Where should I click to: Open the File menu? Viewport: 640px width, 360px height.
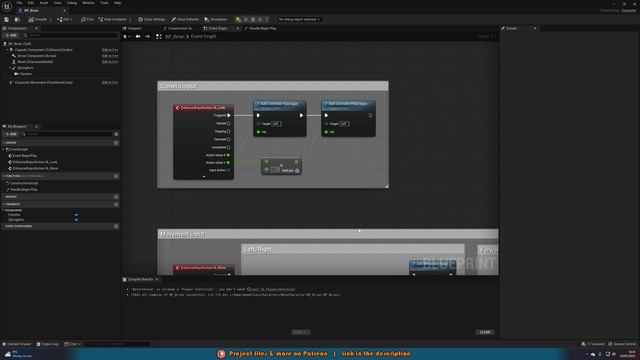tap(19, 3)
